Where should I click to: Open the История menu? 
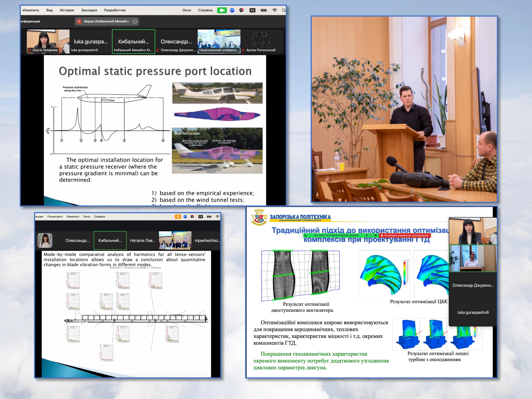[67, 10]
